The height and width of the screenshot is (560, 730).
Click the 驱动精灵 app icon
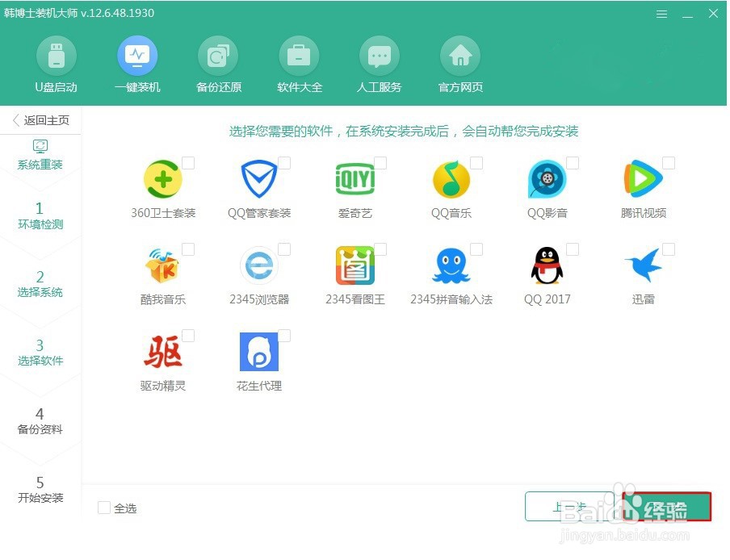coord(163,352)
